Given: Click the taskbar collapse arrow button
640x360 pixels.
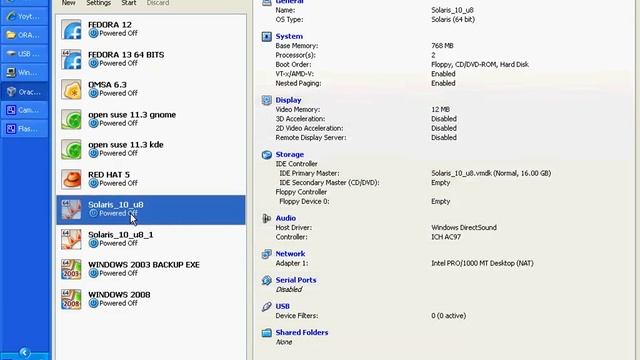Looking at the screenshot, I should (x=24, y=352).
